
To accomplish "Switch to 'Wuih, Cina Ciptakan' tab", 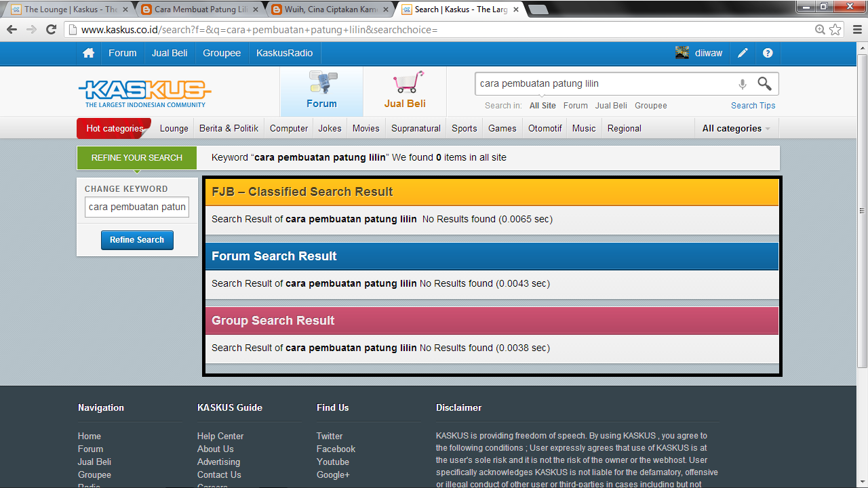I will click(330, 9).
